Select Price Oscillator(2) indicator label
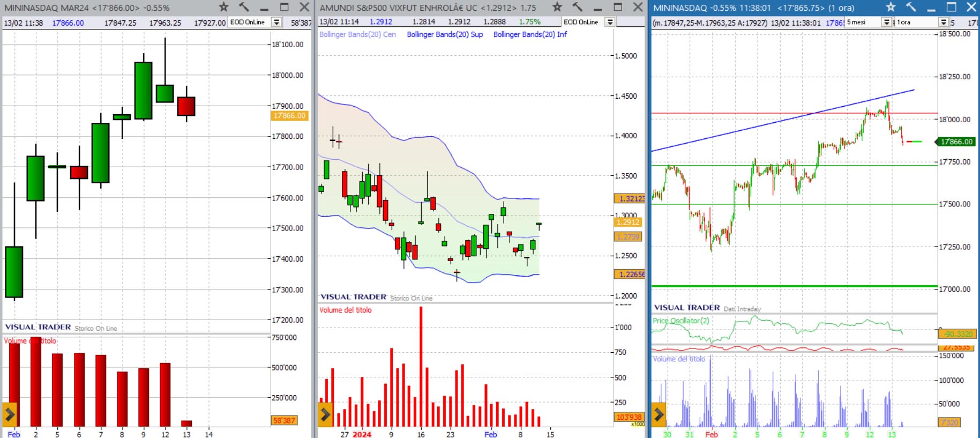This screenshot has width=980, height=438. [x=681, y=321]
